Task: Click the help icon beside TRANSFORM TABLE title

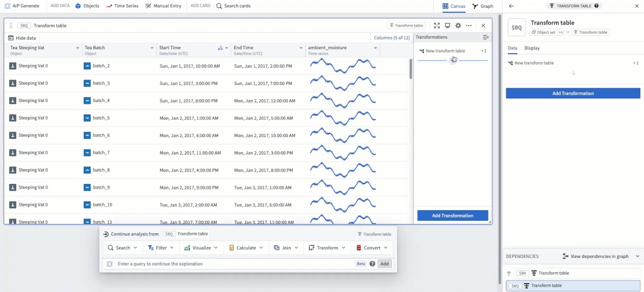Action: point(597,6)
